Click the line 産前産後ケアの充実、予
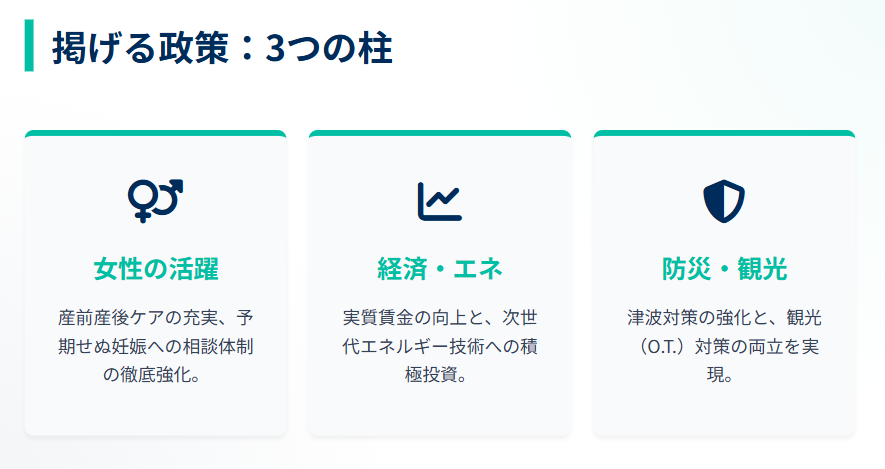The image size is (885, 469). pos(155,319)
